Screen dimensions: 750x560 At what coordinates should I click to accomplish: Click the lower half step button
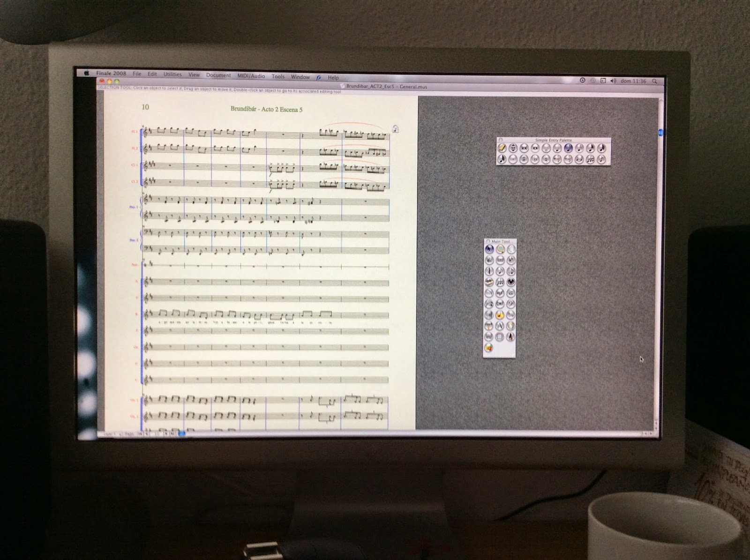(x=568, y=159)
